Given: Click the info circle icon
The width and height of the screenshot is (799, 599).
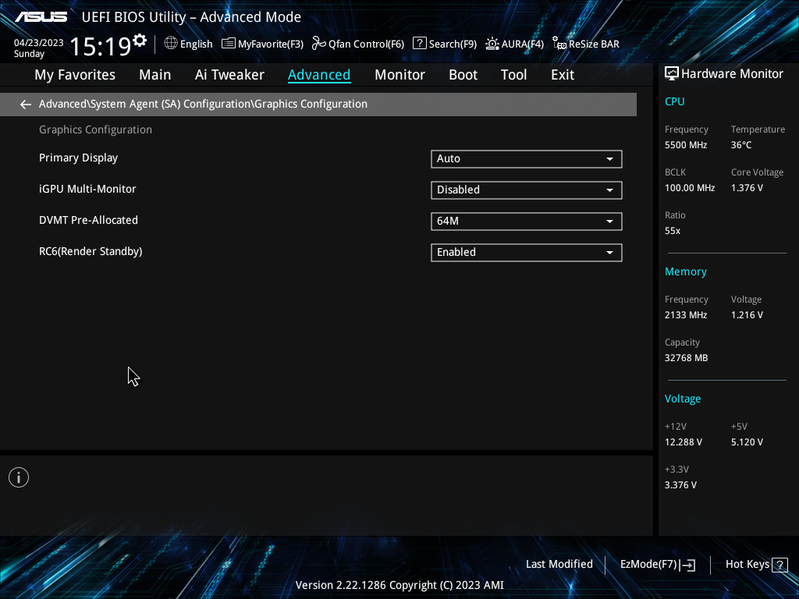Looking at the screenshot, I should pos(19,477).
